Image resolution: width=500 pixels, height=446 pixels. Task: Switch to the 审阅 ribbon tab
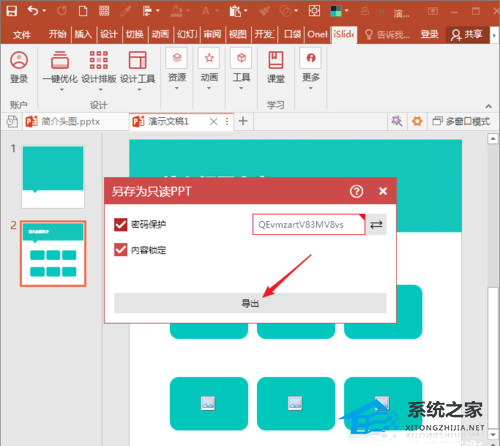click(212, 34)
